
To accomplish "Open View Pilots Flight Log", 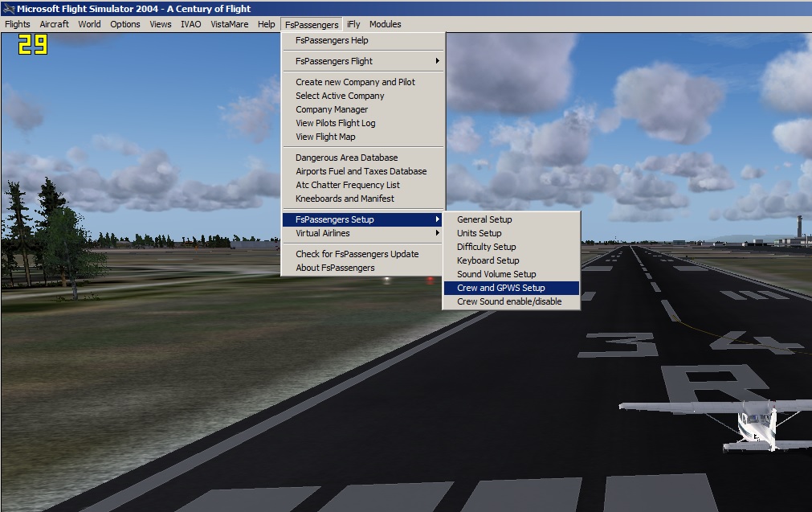I will pos(364,123).
